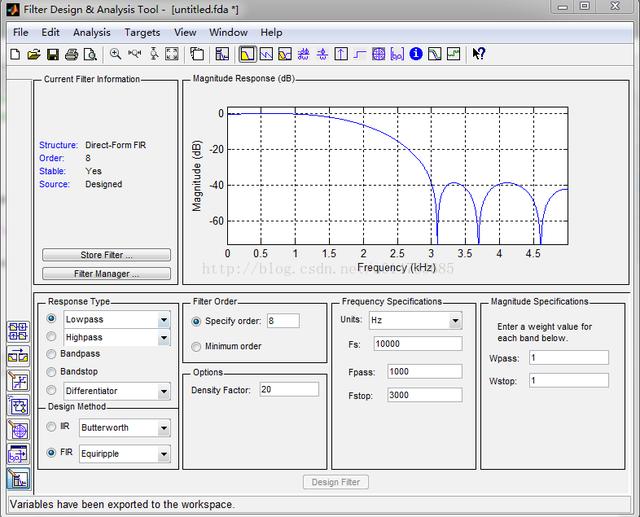640x517 pixels.
Task: Click the New filter design icon
Action: coord(15,54)
